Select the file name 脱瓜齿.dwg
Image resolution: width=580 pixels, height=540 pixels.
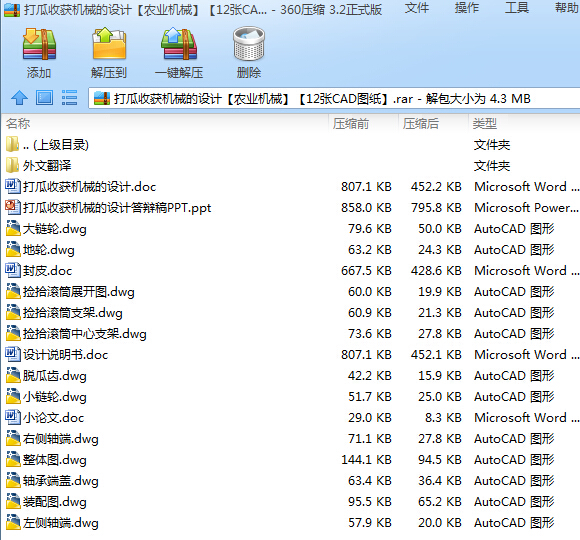[55, 376]
